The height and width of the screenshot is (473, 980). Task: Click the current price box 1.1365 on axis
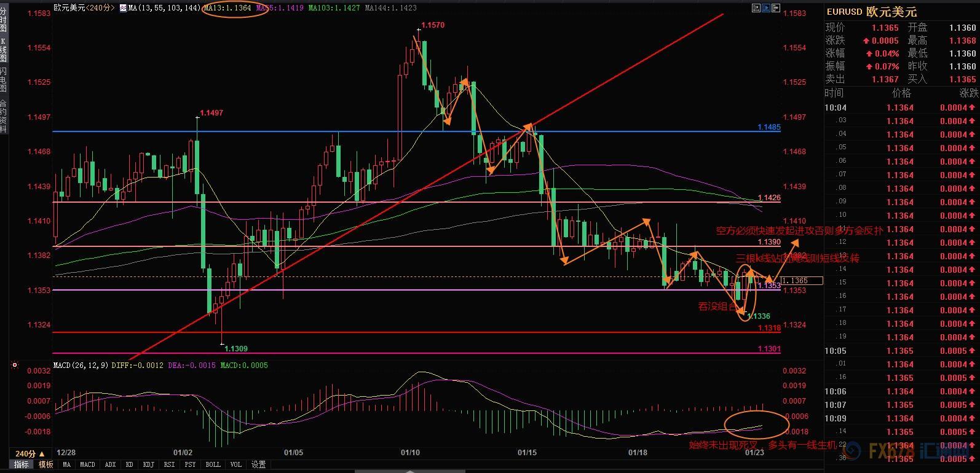click(802, 281)
